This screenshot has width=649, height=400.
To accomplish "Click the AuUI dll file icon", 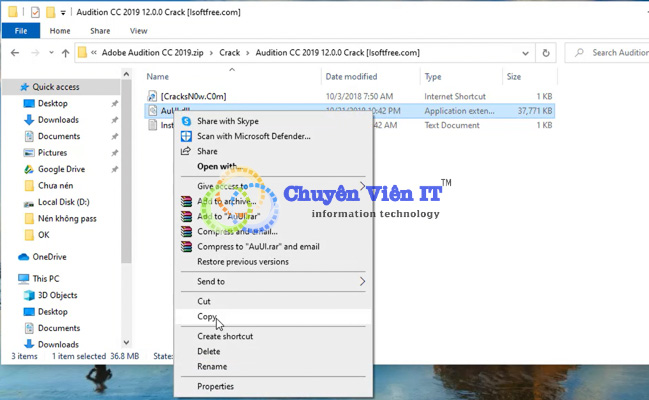I will [x=152, y=111].
